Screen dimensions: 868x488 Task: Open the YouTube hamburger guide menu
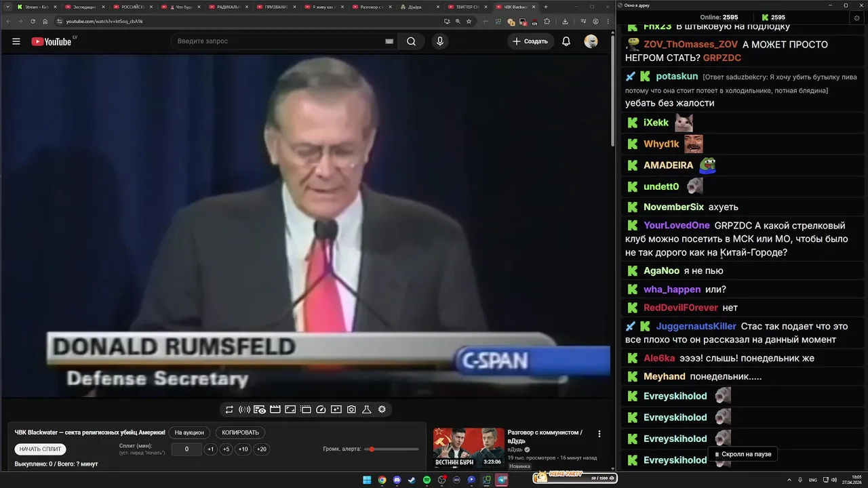click(x=16, y=41)
